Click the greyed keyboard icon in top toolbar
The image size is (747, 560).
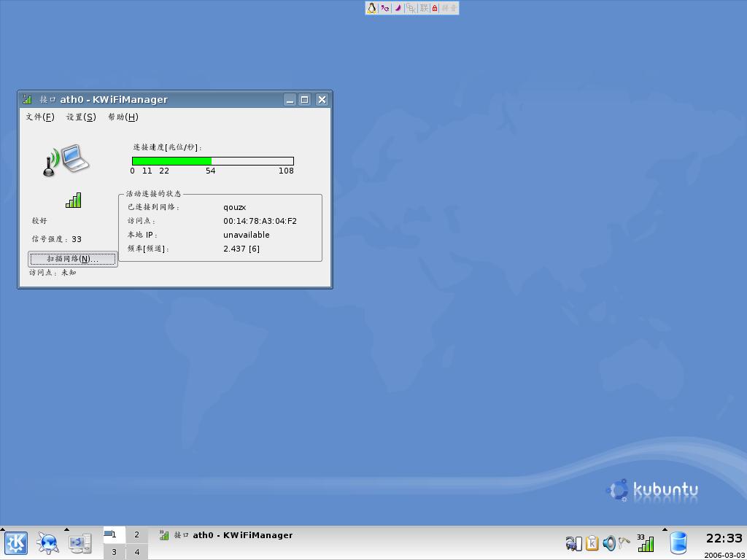point(411,8)
